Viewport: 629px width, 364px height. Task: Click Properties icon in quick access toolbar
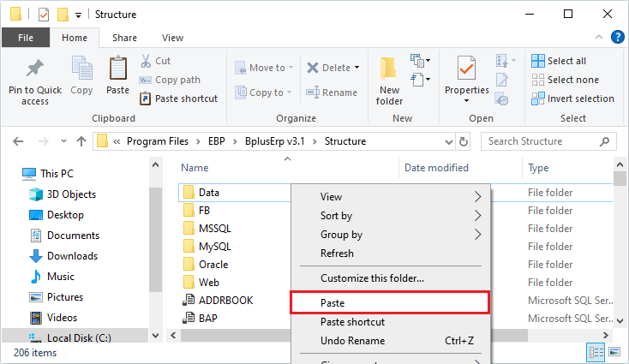(44, 15)
